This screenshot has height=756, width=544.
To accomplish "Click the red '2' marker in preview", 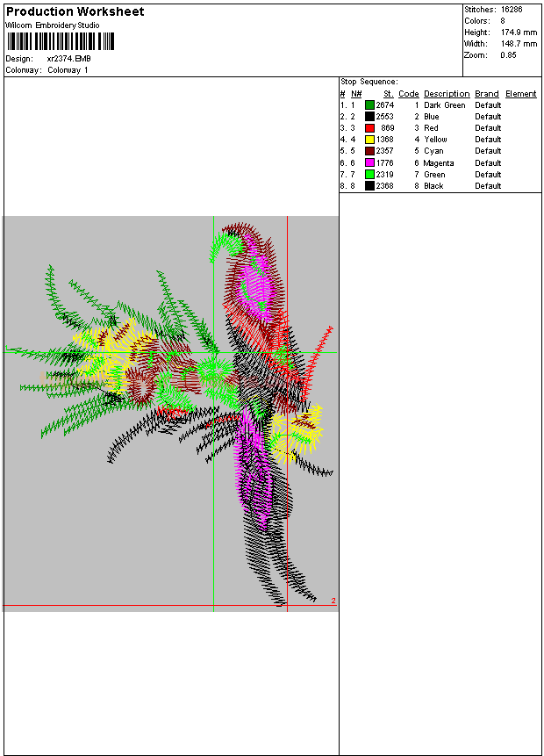I will pyautogui.click(x=333, y=601).
